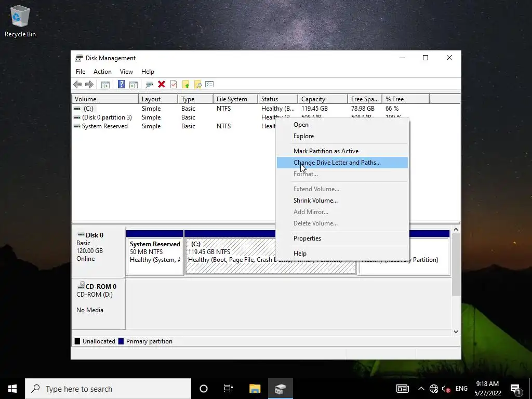This screenshot has width=532, height=399.
Task: Sort by the Status column header
Action: tap(278, 99)
